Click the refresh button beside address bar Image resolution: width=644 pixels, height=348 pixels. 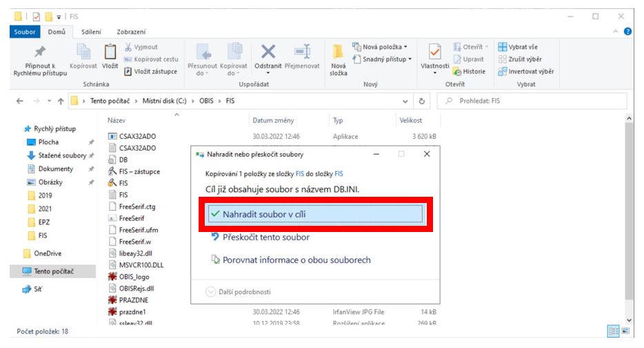pyautogui.click(x=421, y=101)
